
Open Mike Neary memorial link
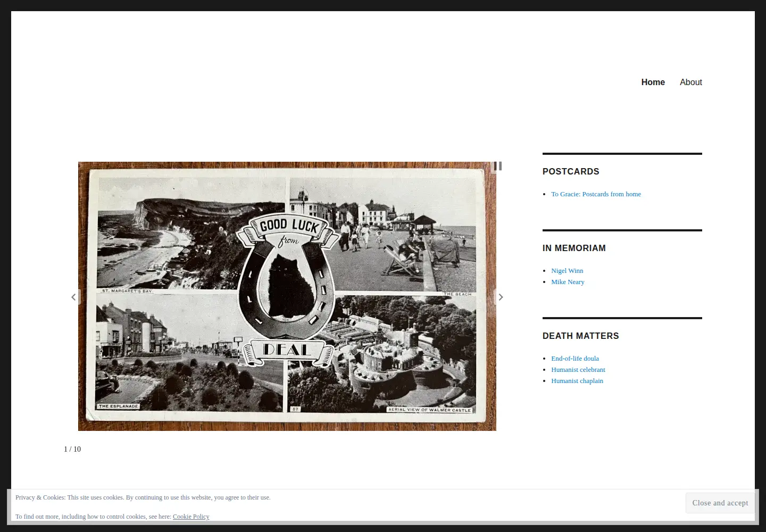tap(568, 282)
